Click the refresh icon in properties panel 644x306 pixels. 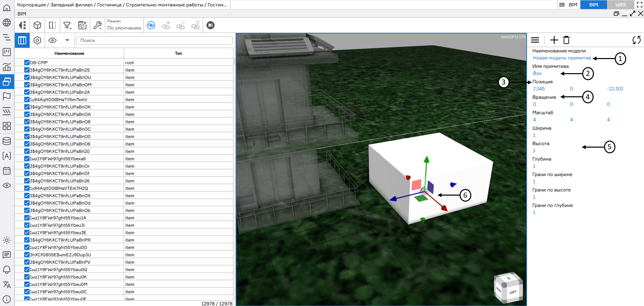tap(636, 40)
